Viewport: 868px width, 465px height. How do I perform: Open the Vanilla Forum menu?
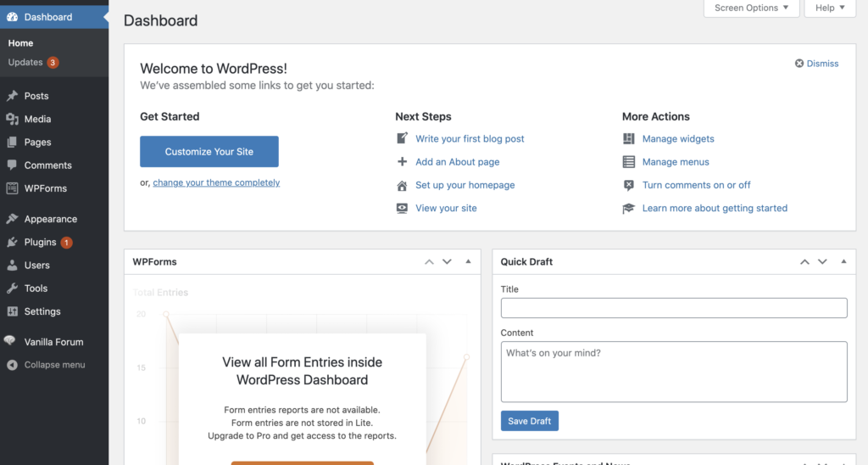coord(54,342)
